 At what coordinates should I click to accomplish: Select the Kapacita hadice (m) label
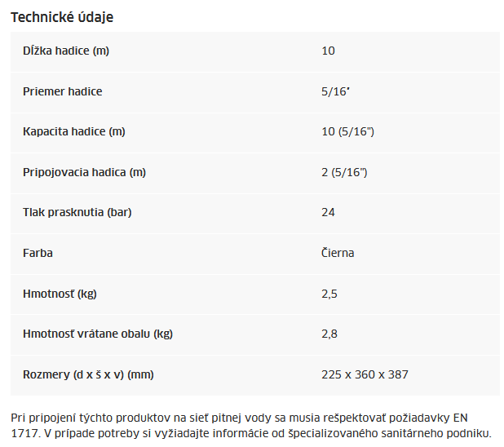pyautogui.click(x=74, y=131)
